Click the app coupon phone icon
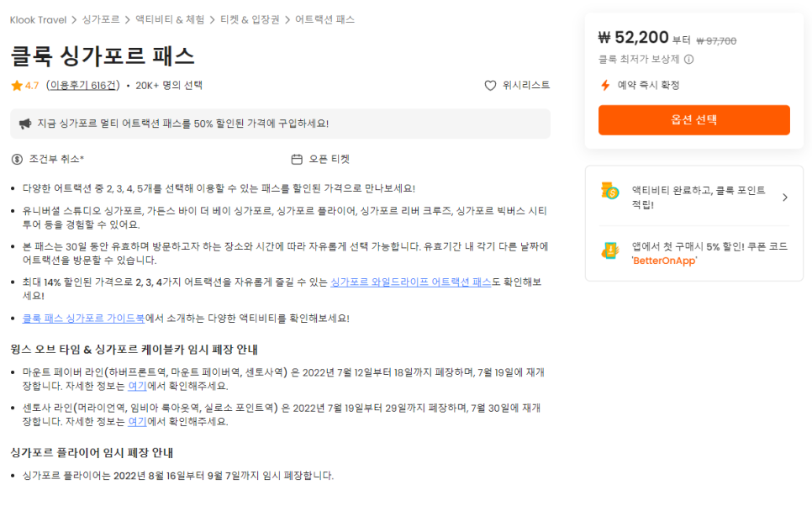Viewport: 812px width, 506px height. pos(610,251)
